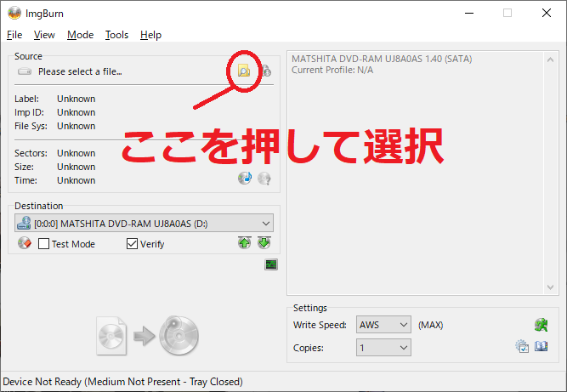This screenshot has height=392, width=567.
Task: Open the book icon next to Copies
Action: point(541,346)
